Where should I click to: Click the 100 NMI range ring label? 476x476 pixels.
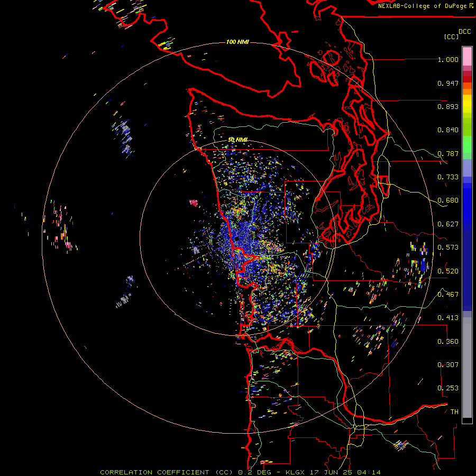[x=237, y=42]
